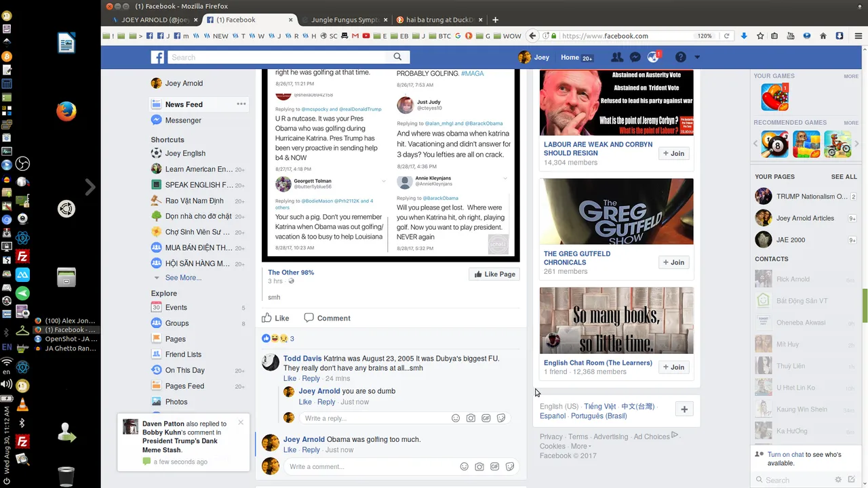
Task: Click SEE ALL under Your Pages
Action: point(844,177)
